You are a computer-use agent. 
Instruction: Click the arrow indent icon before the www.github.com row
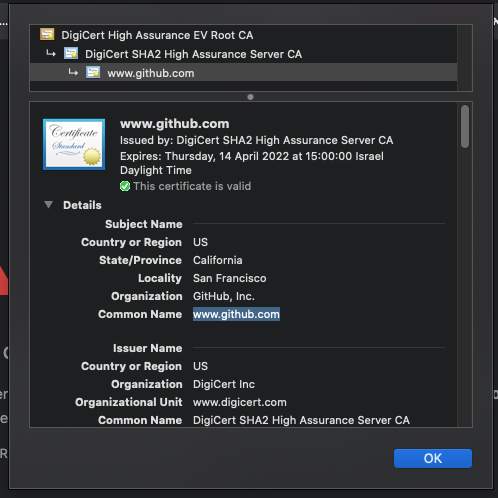click(73, 72)
